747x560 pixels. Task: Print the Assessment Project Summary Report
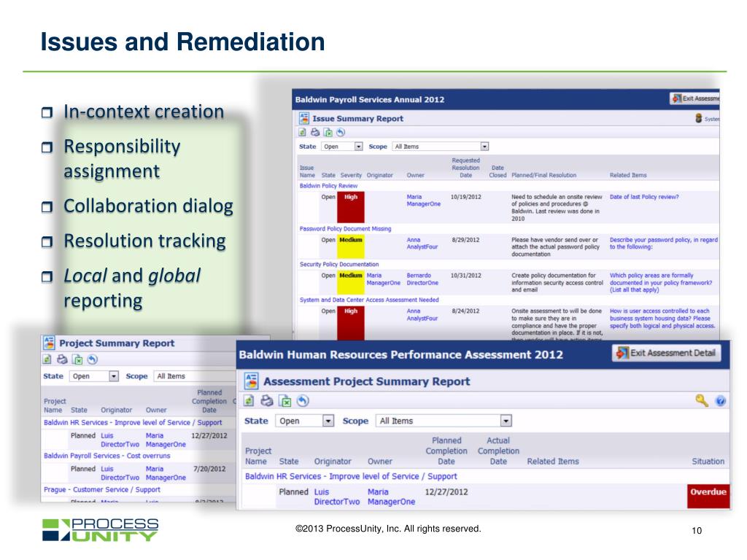[x=267, y=401]
